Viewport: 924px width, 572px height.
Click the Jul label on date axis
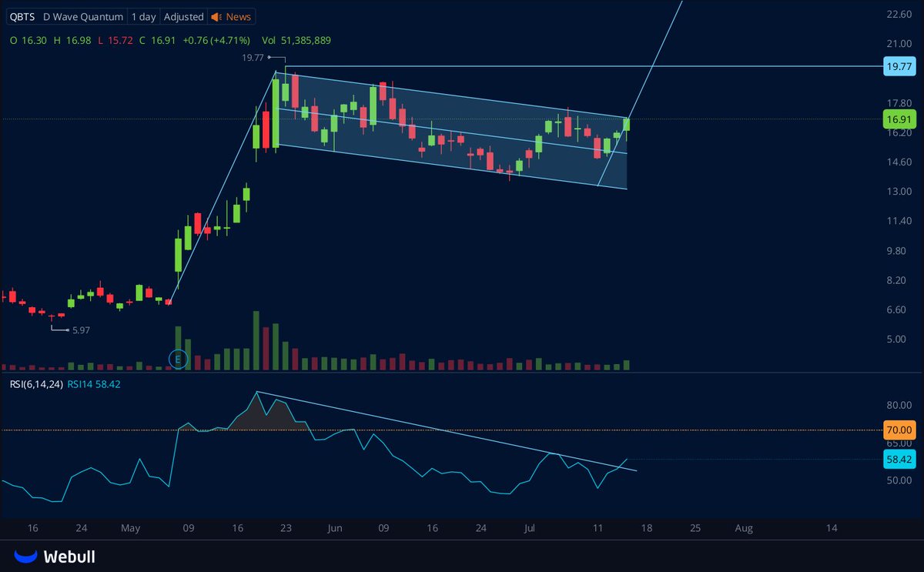click(529, 528)
